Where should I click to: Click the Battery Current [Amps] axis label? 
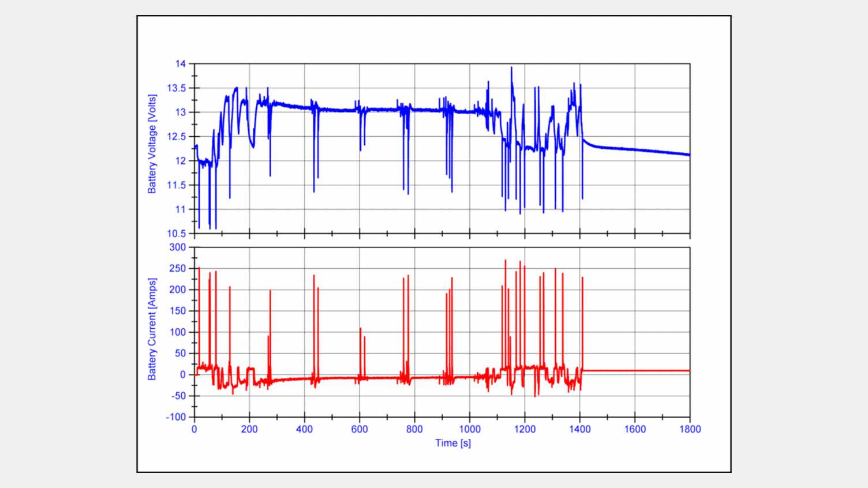152,331
